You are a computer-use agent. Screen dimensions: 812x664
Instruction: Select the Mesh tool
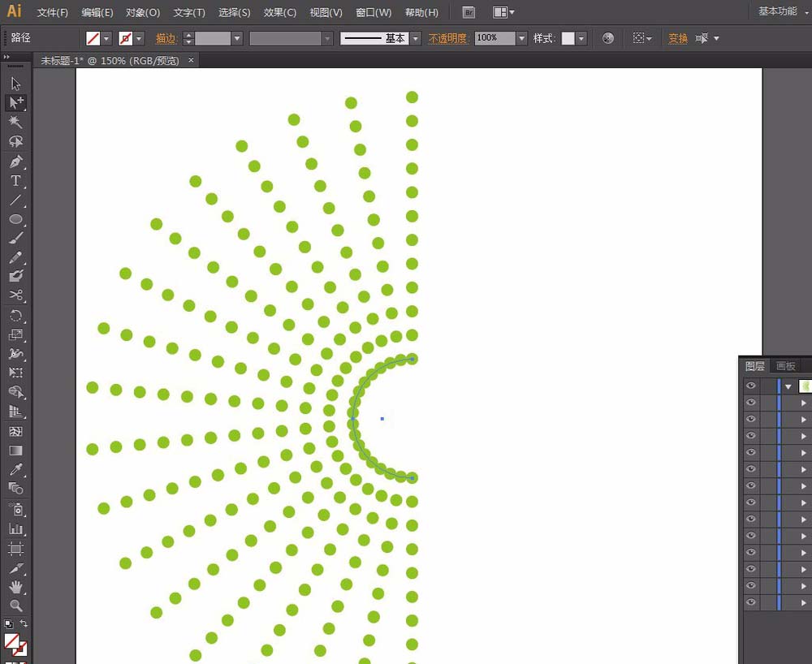pyautogui.click(x=15, y=431)
